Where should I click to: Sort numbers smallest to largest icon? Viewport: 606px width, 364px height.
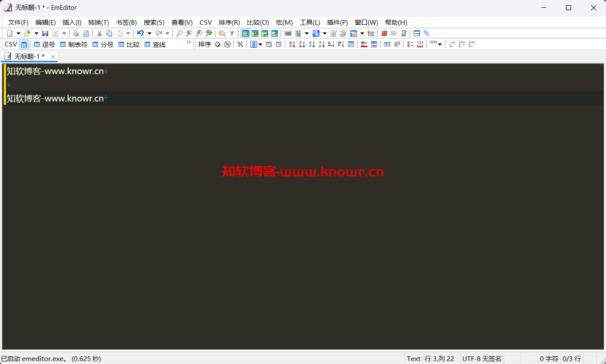[x=312, y=44]
